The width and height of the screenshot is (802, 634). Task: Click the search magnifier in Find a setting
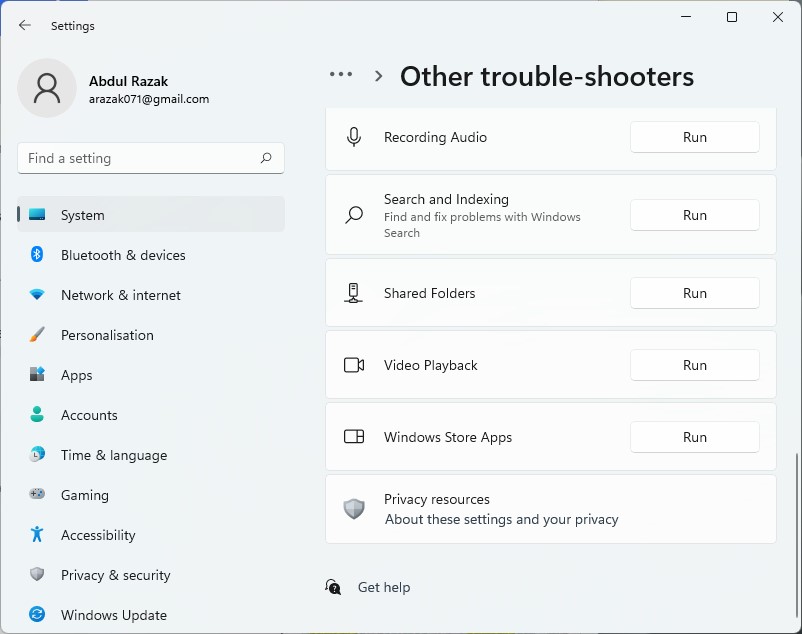point(266,158)
